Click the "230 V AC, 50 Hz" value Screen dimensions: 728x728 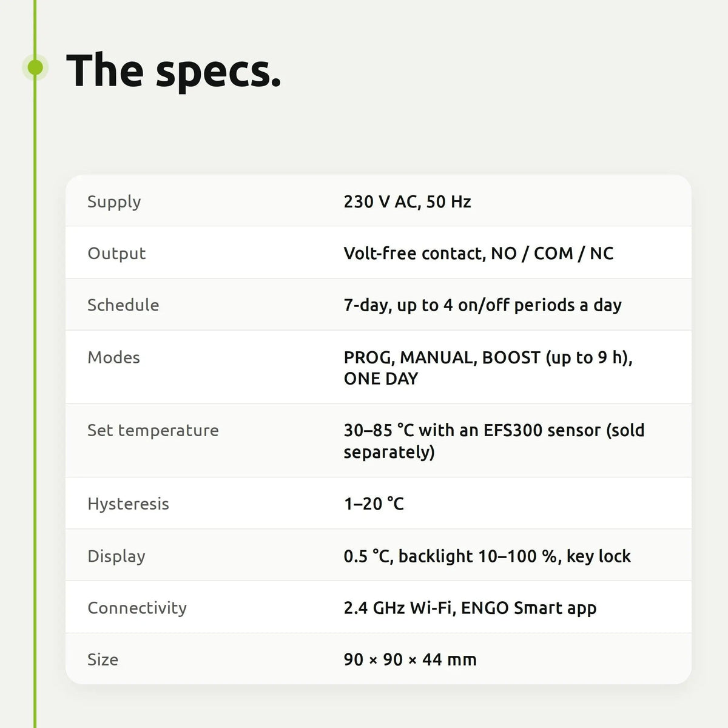(407, 201)
